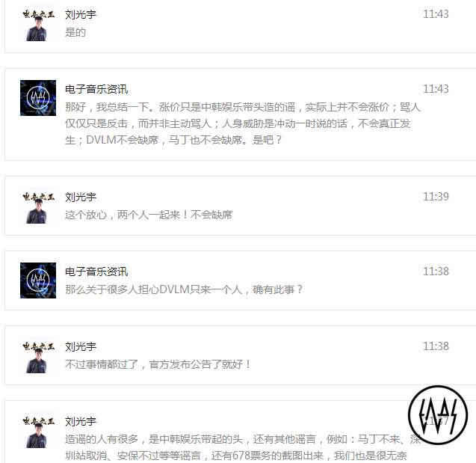Open the 刘光宇 name link above 是的

(x=81, y=14)
